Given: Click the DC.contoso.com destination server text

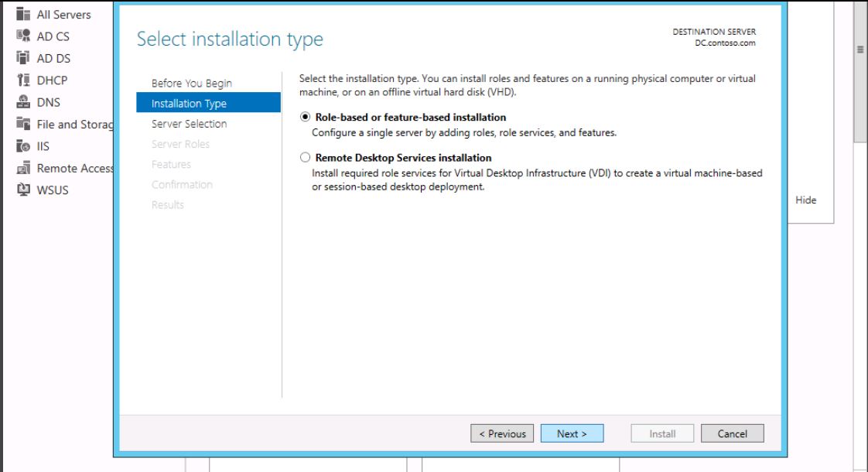Looking at the screenshot, I should [725, 43].
